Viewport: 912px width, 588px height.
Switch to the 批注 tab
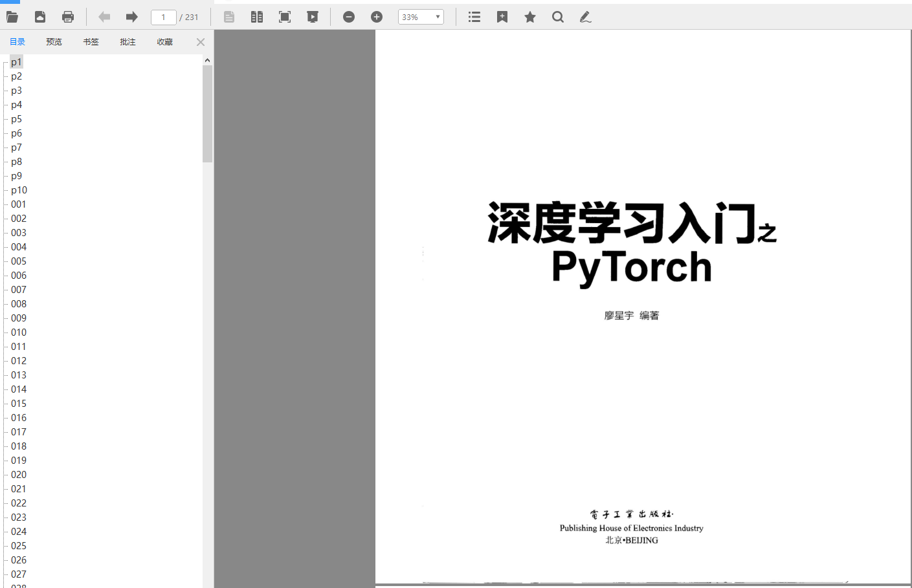pyautogui.click(x=128, y=42)
